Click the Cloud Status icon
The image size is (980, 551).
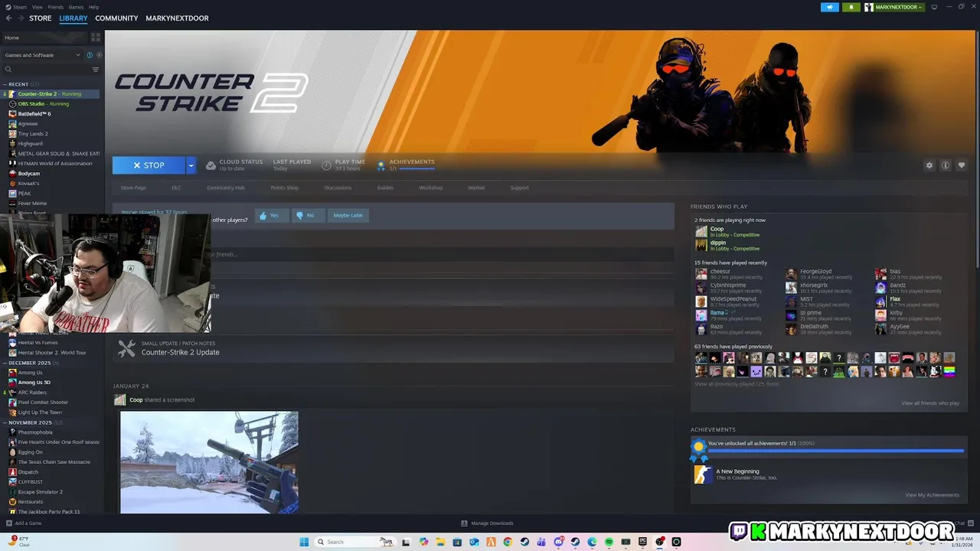coord(211,165)
